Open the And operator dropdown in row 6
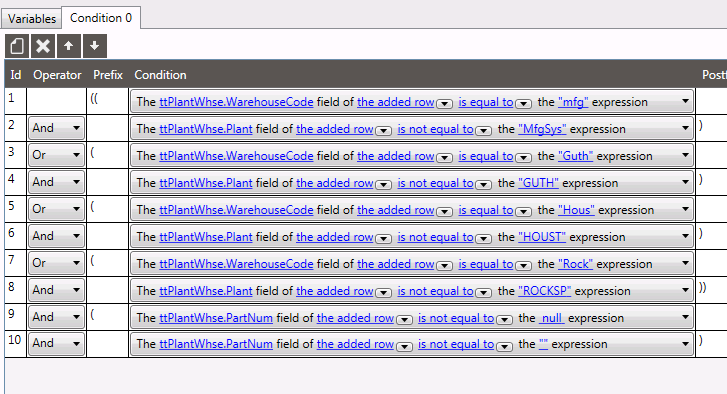This screenshot has width=727, height=394. tap(56, 236)
